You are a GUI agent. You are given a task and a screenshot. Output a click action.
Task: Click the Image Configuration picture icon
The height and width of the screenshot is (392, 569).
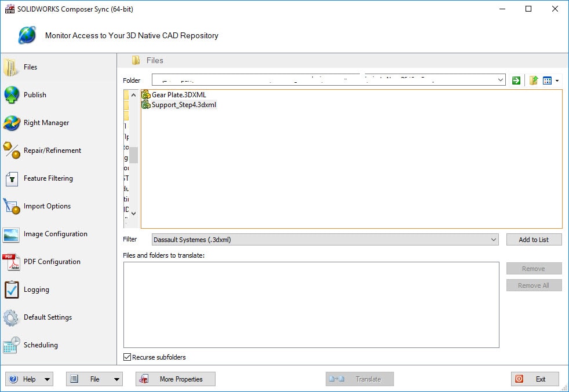pos(11,235)
